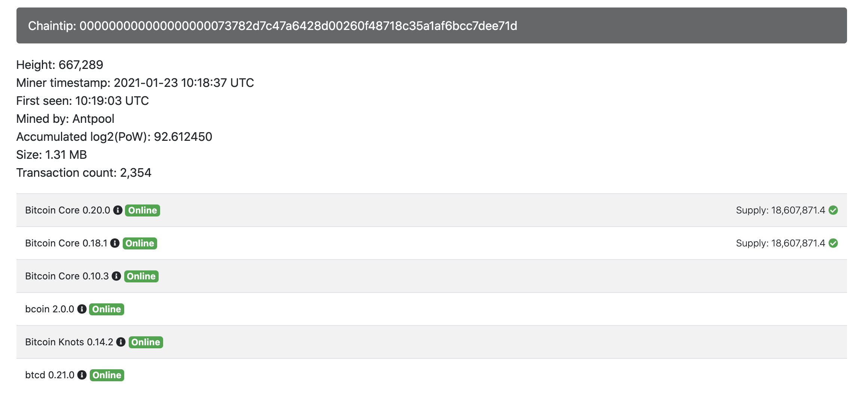
Task: Open info icon for Bitcoin Core 0.10.3
Action: coord(116,276)
